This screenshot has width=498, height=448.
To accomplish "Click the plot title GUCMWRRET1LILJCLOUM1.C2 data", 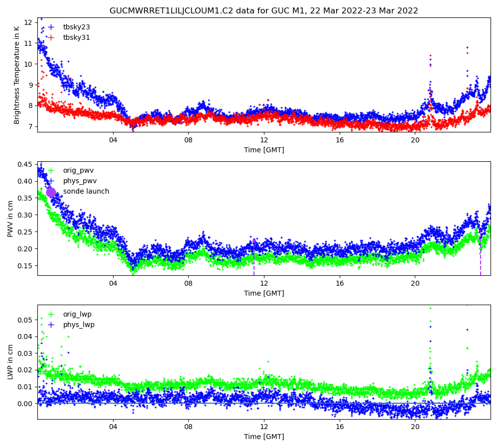I will point(263,11).
